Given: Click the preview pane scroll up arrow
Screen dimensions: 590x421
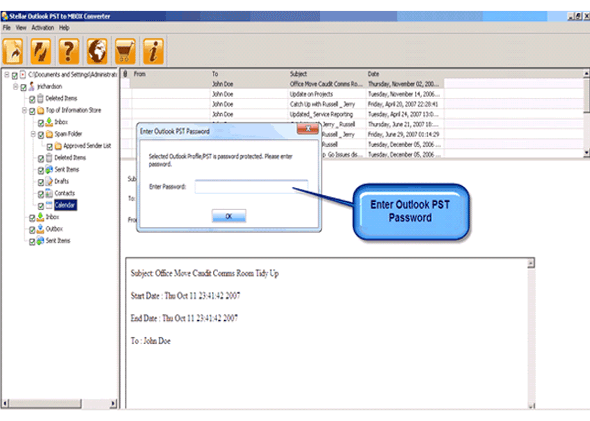Looking at the screenshot, I should tap(531, 263).
